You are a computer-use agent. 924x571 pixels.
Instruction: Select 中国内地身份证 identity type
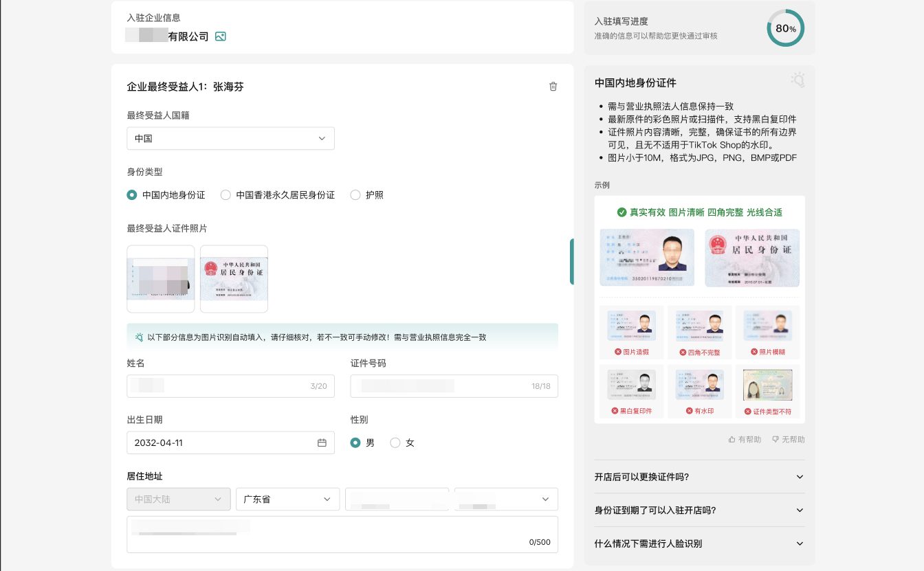point(132,195)
